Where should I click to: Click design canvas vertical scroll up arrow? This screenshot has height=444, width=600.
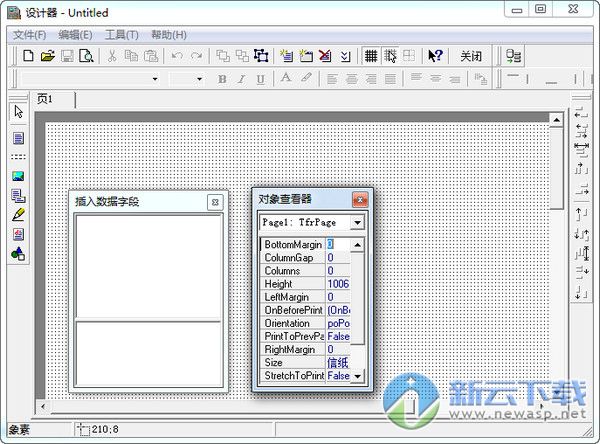[x=556, y=120]
